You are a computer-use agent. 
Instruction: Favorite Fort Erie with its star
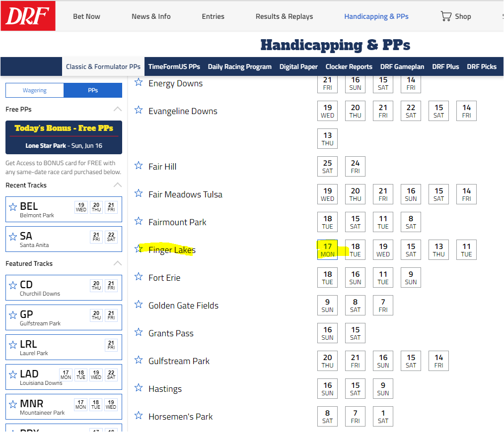click(139, 277)
